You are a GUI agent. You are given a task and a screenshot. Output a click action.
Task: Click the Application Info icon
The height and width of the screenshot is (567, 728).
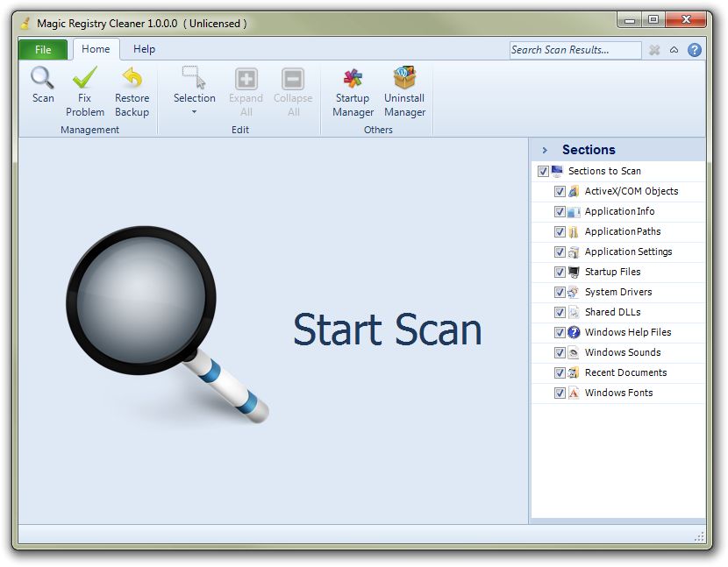[574, 211]
